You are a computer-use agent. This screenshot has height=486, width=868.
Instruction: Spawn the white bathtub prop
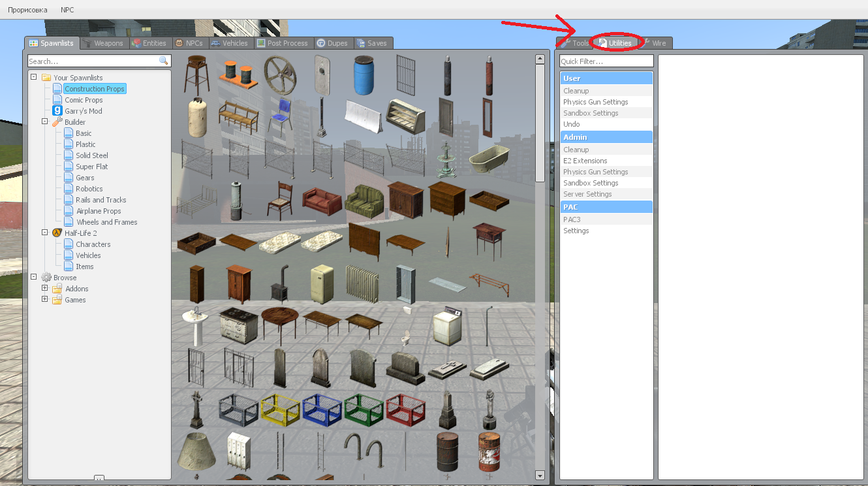(488, 159)
